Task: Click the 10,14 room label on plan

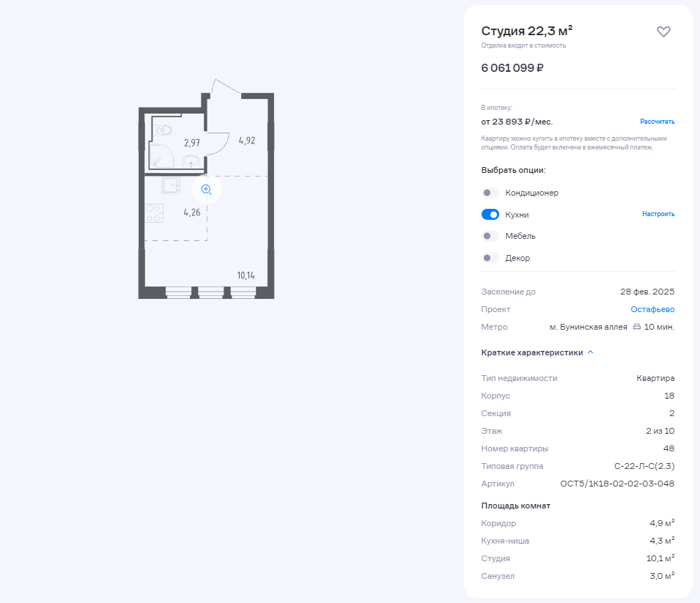Action: [x=246, y=275]
